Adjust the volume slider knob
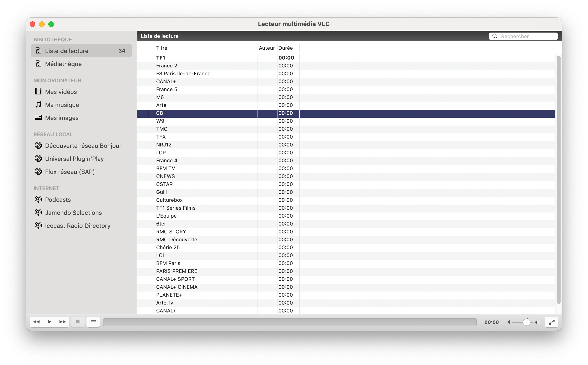The image size is (588, 365). (526, 322)
